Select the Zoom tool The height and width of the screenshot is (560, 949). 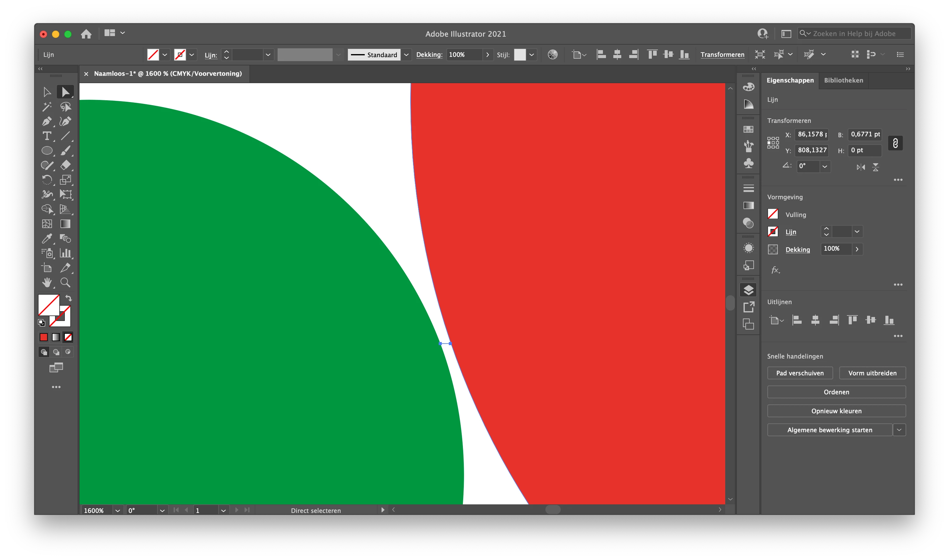[x=65, y=282]
